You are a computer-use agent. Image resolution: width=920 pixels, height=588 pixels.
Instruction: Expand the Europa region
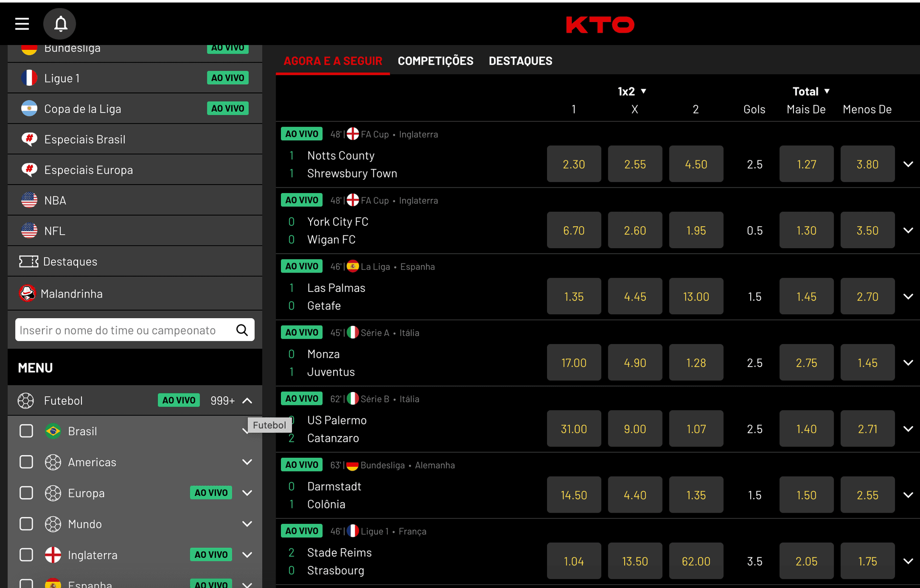tap(247, 493)
